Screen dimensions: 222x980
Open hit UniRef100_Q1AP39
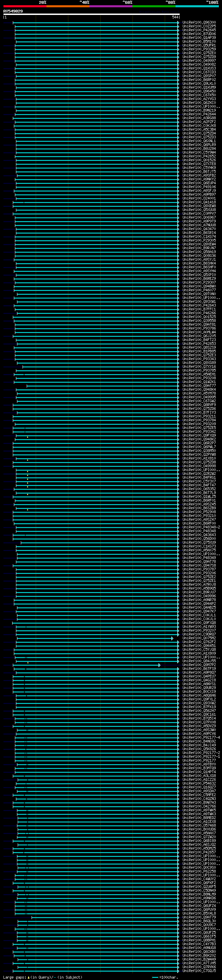(x=199, y=38)
